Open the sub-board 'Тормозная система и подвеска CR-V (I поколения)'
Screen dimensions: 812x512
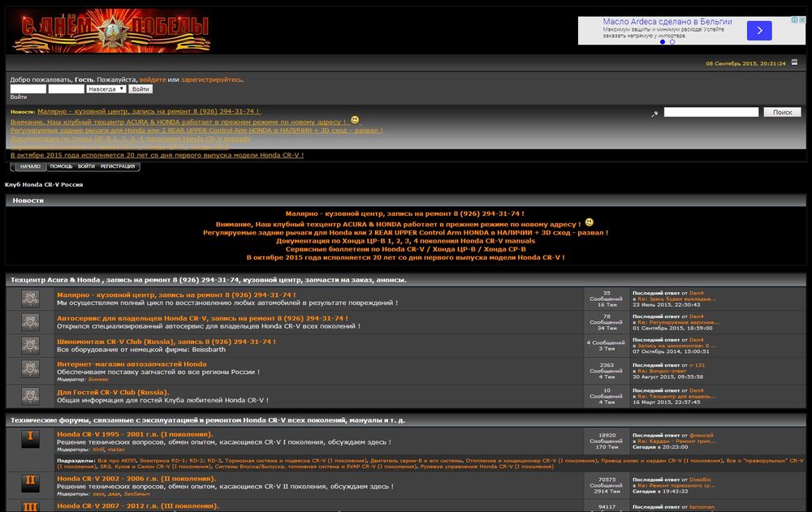[x=296, y=460]
